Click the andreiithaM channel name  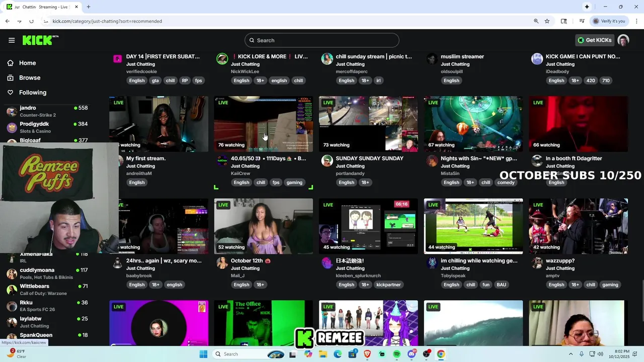pos(139,173)
